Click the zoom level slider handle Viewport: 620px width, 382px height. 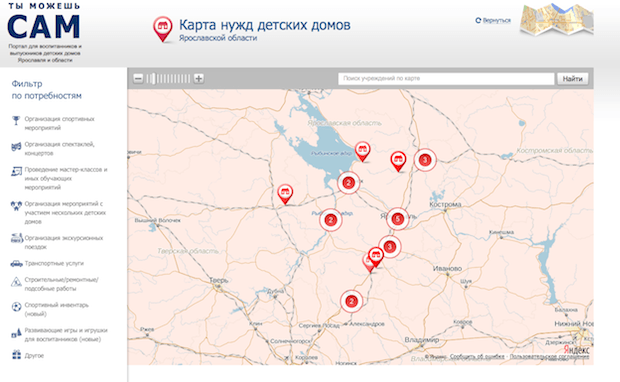[154, 78]
